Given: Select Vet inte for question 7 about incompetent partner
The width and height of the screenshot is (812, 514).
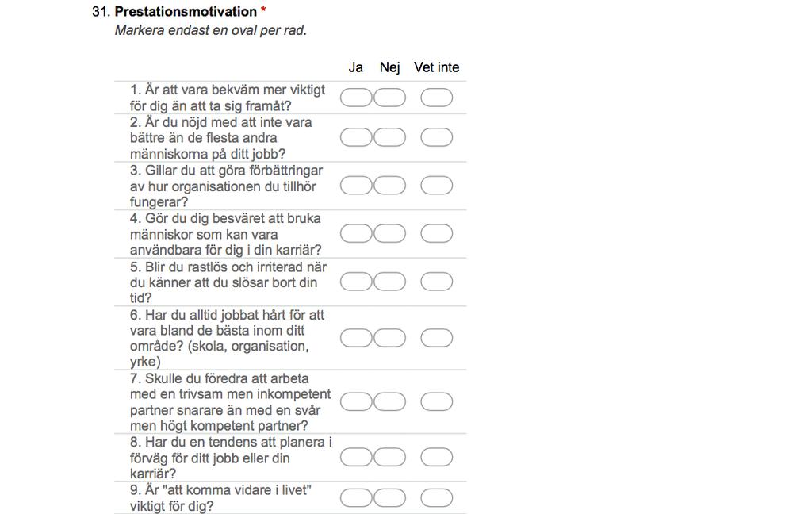Looking at the screenshot, I should click(x=437, y=401).
